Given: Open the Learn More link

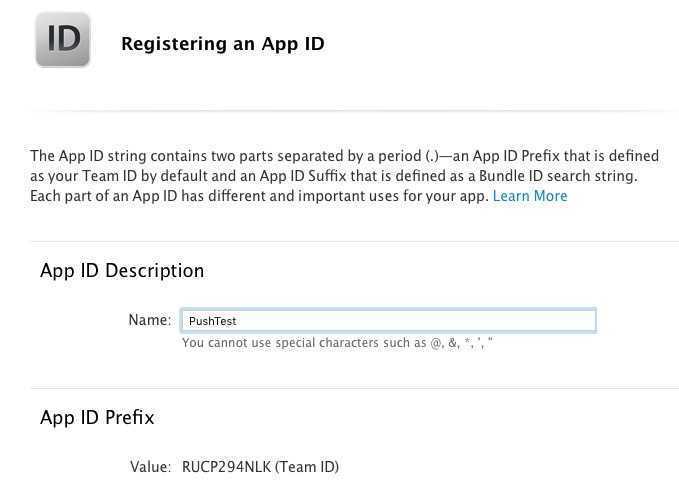Looking at the screenshot, I should coord(529,196).
